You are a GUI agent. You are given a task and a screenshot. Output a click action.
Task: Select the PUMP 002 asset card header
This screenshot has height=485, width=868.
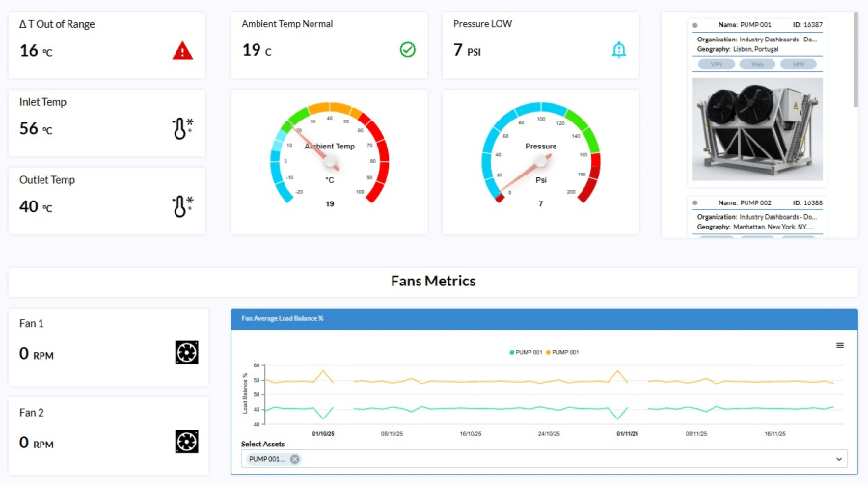pos(757,203)
